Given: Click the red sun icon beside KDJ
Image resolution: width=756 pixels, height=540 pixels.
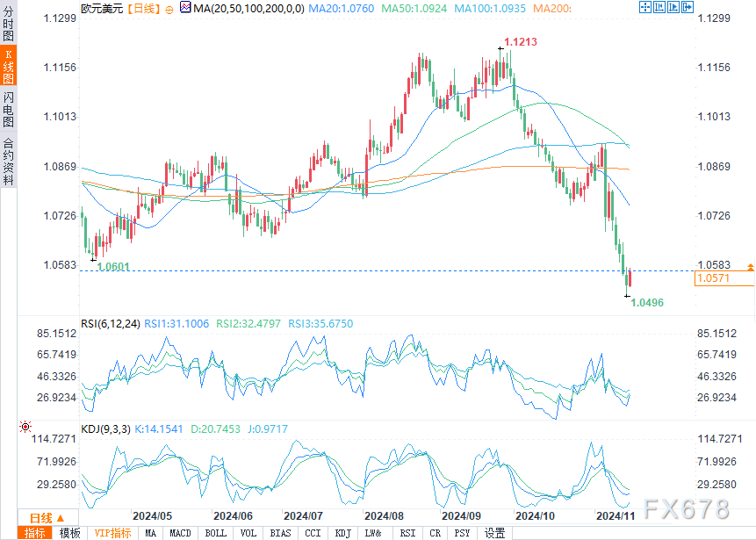Looking at the screenshot, I should click(25, 427).
